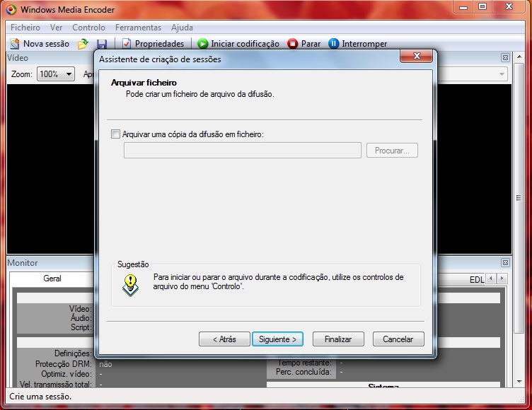The image size is (532, 410).
Task: Open the Controlo menu
Action: click(89, 28)
